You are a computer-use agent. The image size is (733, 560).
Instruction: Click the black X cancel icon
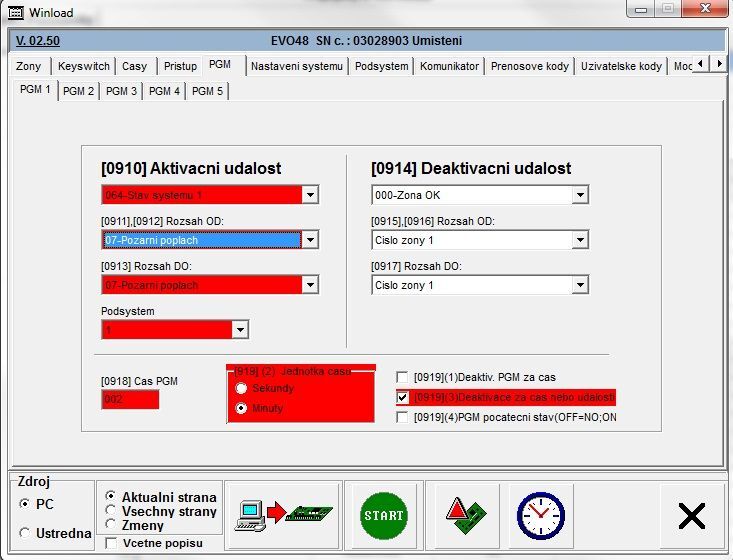click(x=691, y=515)
